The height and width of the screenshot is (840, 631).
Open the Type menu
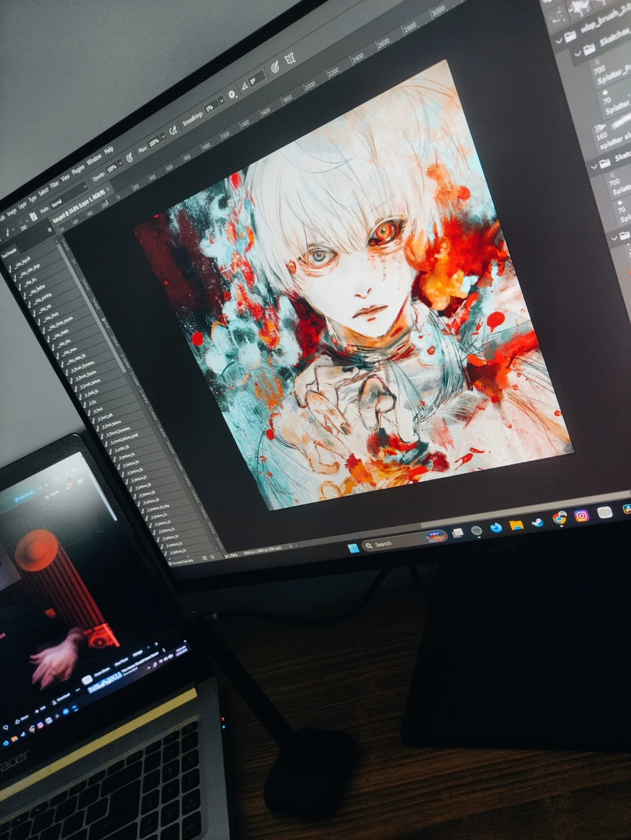pos(33,198)
